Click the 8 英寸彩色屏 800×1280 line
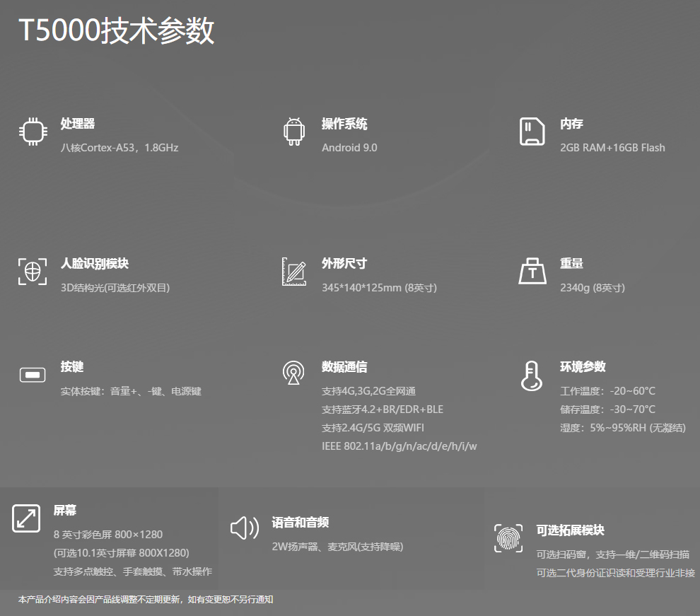This screenshot has height=616, width=700. [x=108, y=534]
